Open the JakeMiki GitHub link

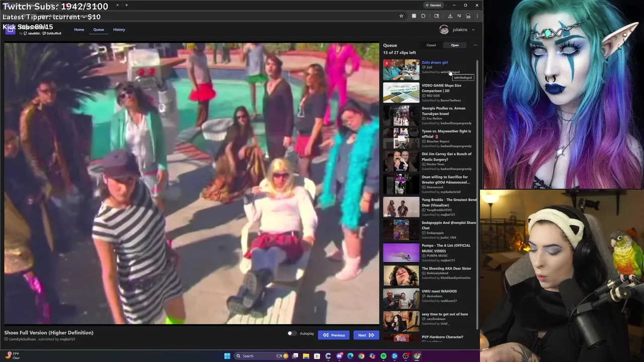point(33,33)
